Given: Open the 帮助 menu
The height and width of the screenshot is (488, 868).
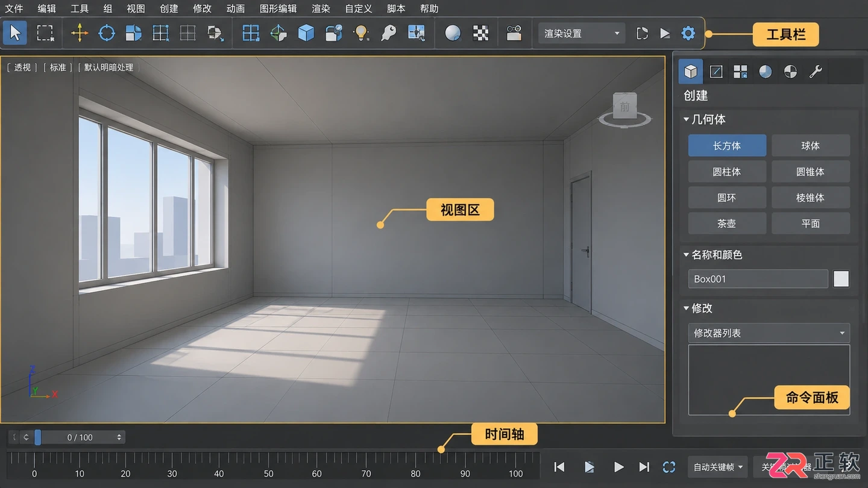Looking at the screenshot, I should pyautogui.click(x=429, y=8).
